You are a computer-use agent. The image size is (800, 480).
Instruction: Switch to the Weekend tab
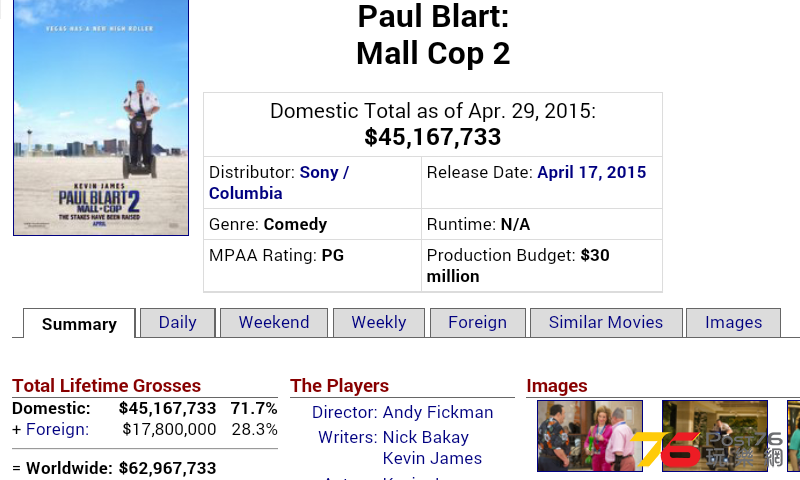[x=274, y=322]
